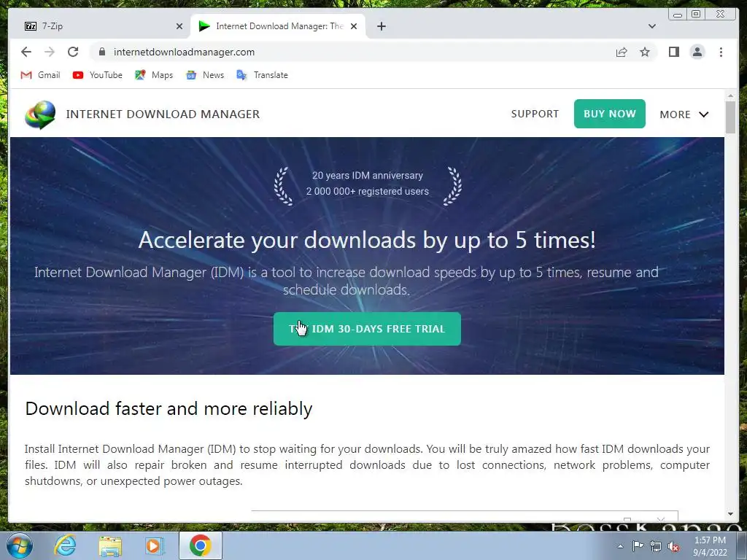Expand the MORE dropdown menu
Viewport: 747px width, 560px height.
click(x=684, y=114)
